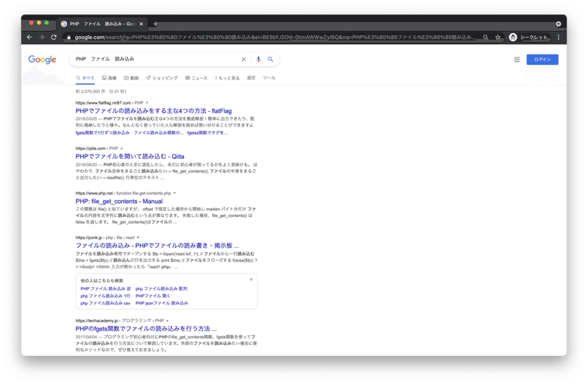Search related PHP jsonファイル 読み込み

coord(162,303)
